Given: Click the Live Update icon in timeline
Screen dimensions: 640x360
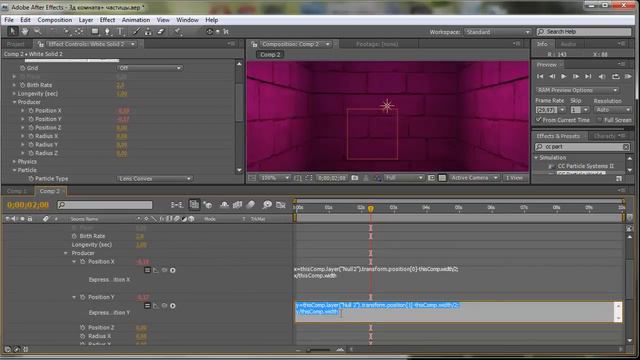Looking at the screenshot, I should pos(194,204).
